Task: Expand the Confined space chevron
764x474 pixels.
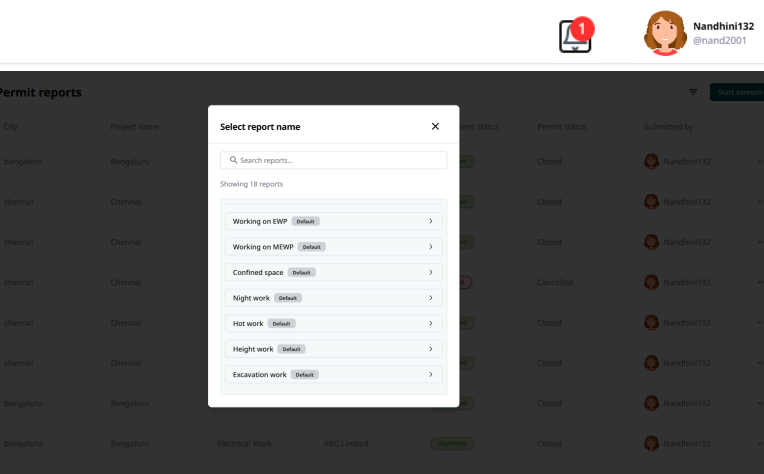Action: coord(430,272)
